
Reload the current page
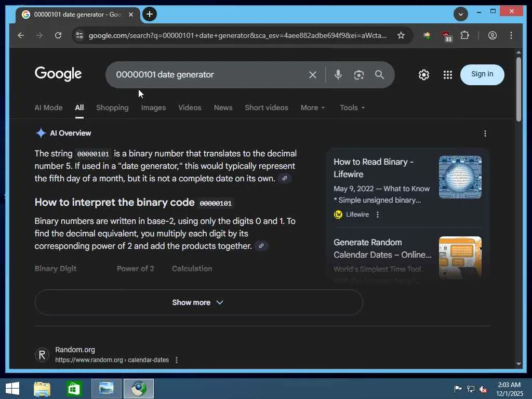coord(58,35)
